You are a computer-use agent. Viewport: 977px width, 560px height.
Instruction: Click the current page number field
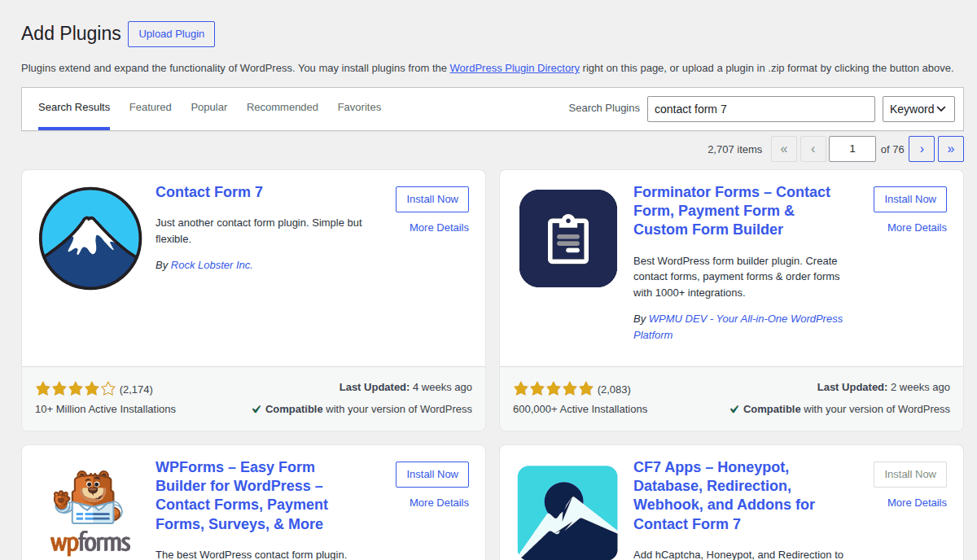click(x=852, y=149)
